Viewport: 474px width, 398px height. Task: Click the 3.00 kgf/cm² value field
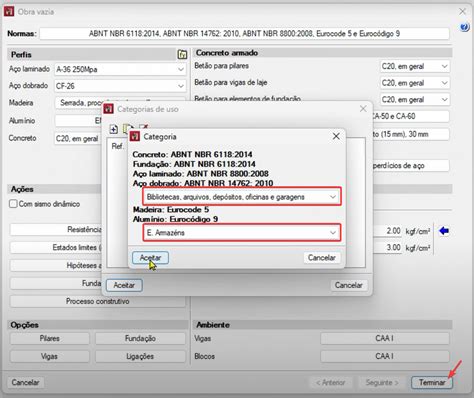(x=387, y=247)
